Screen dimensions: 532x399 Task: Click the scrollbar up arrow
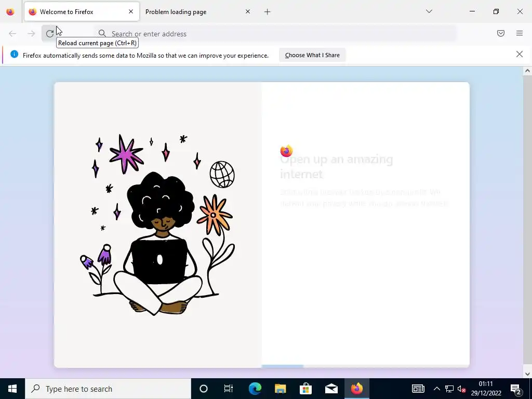[527, 71]
